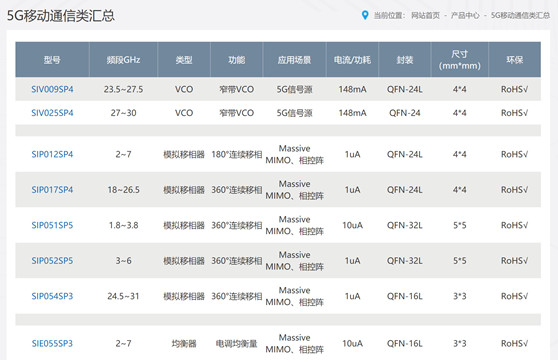Select the SIP012SP4 model link
Image resolution: width=558 pixels, height=360 pixels.
(52, 154)
